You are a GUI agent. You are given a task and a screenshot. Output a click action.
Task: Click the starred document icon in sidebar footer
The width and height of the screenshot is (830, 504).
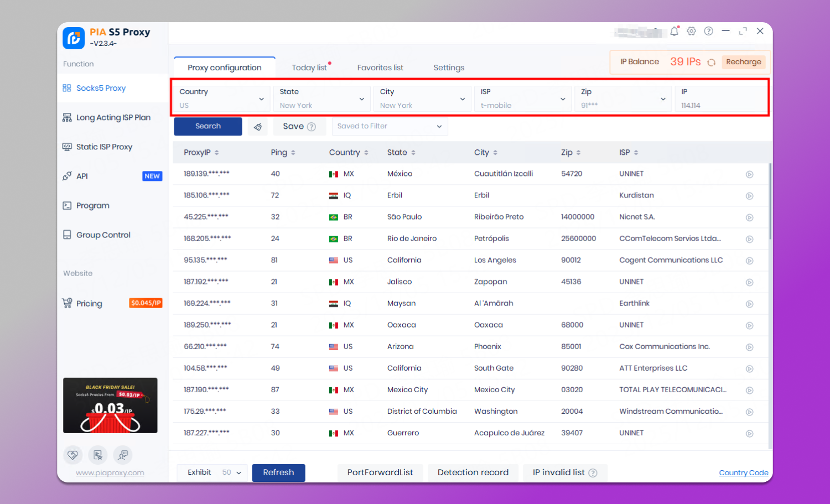pyautogui.click(x=98, y=455)
